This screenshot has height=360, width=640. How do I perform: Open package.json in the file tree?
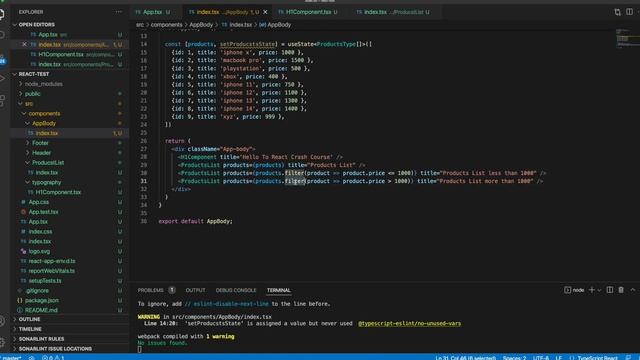(x=69, y=300)
